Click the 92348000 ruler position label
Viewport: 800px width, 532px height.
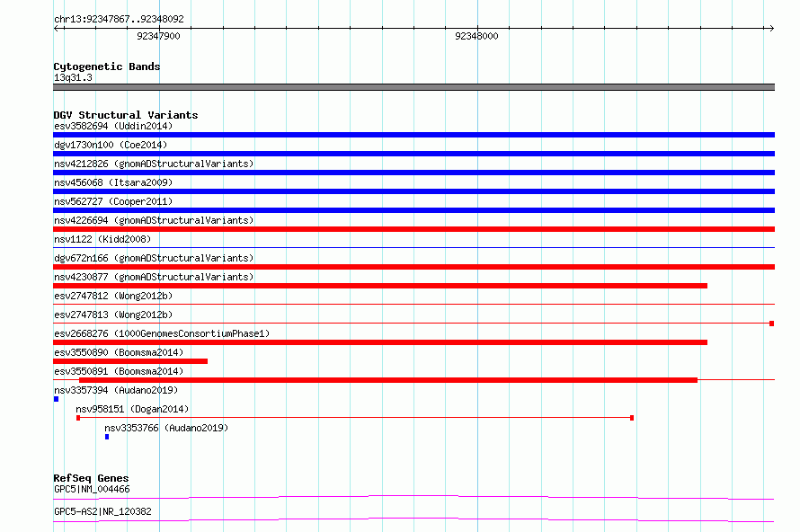tap(476, 36)
